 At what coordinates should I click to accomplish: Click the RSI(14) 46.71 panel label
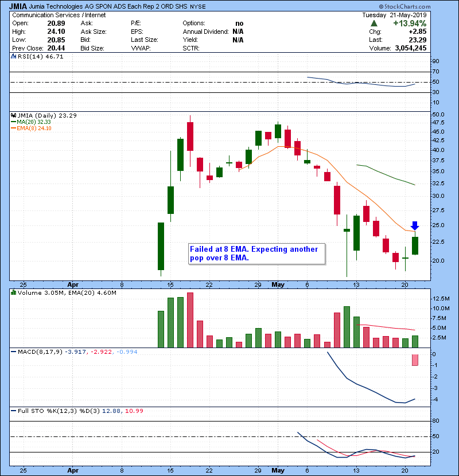(x=40, y=56)
